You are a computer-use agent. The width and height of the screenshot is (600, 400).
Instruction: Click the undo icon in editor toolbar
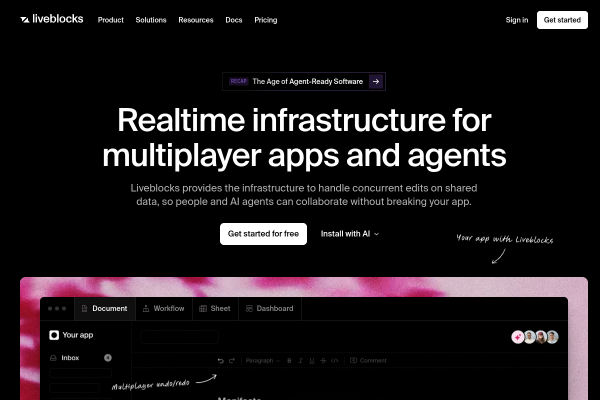tap(220, 361)
